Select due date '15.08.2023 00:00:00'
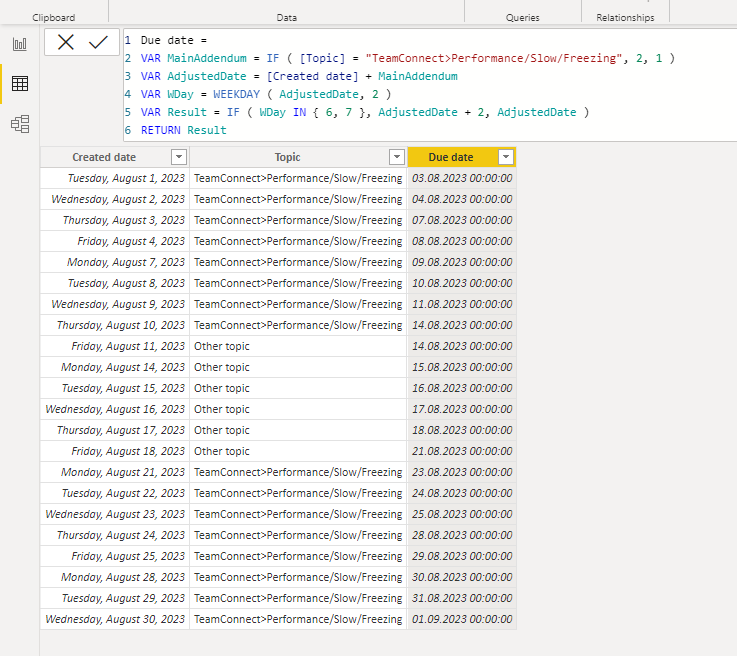Viewport: 737px width, 656px height. pos(462,367)
